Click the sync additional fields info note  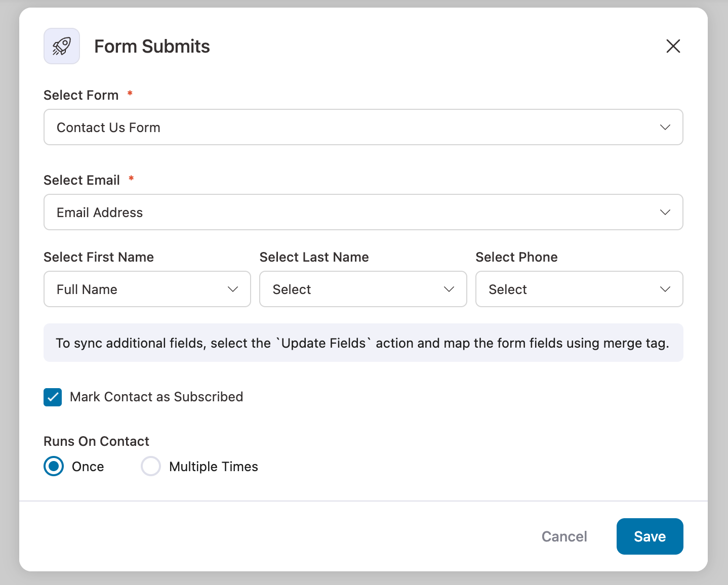pyautogui.click(x=363, y=343)
